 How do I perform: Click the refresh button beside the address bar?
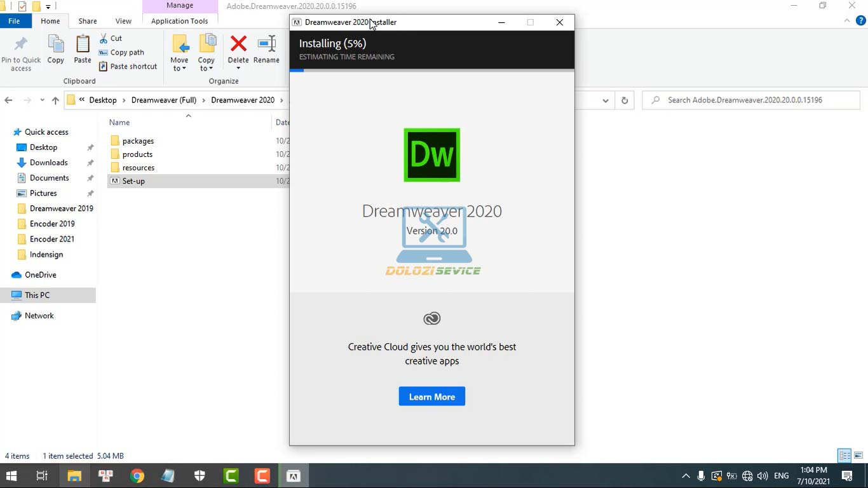pos(624,100)
